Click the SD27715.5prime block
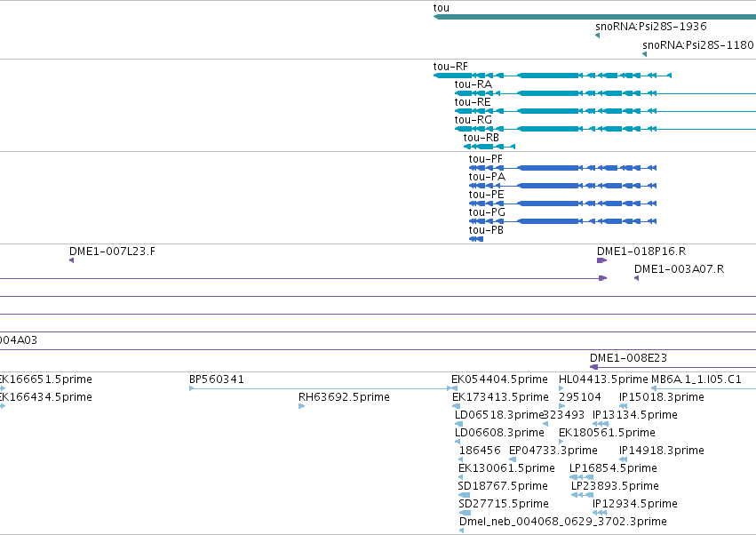Screen dimensions: 756x535 tap(465, 513)
